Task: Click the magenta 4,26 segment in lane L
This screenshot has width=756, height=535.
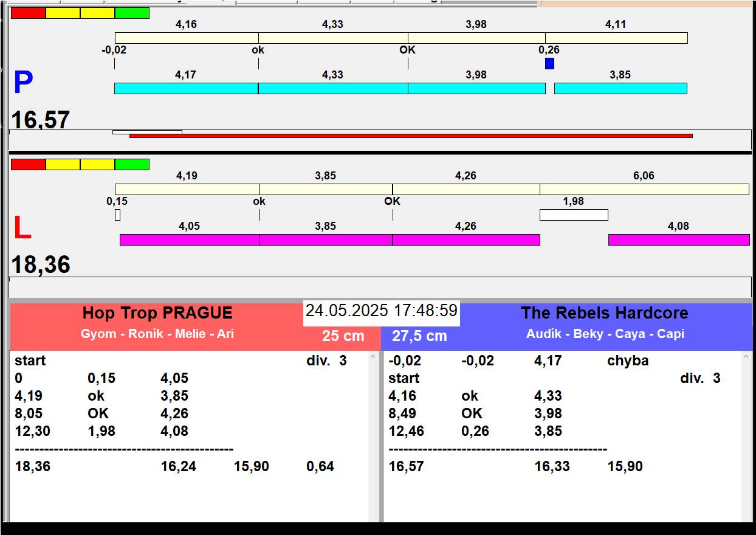Action: 466,240
